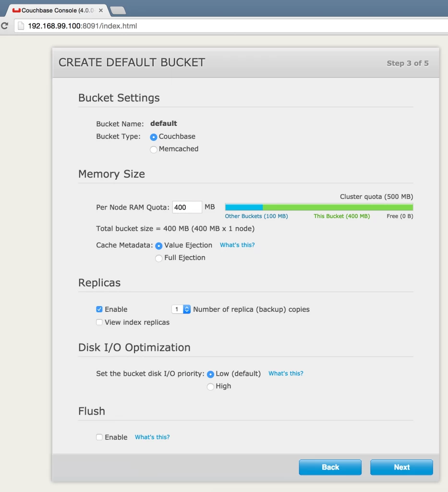Choose Value Ejection cache metadata
This screenshot has width=448, height=492.
tap(158, 246)
